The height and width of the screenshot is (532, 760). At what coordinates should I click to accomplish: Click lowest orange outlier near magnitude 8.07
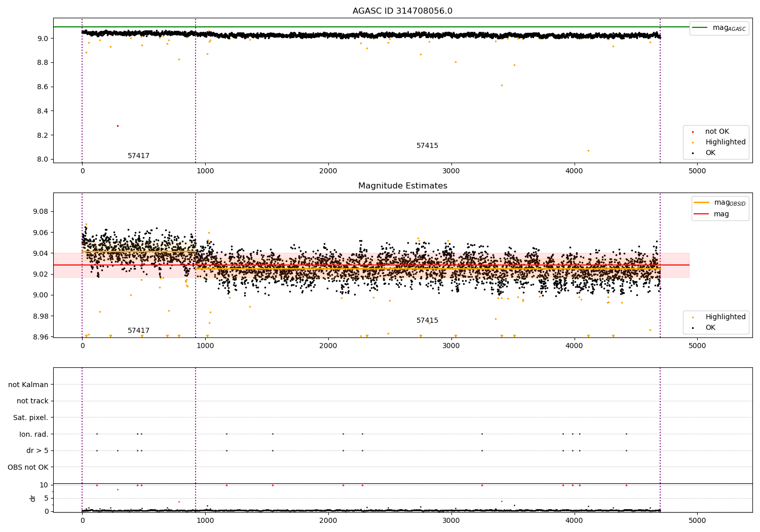pyautogui.click(x=588, y=150)
